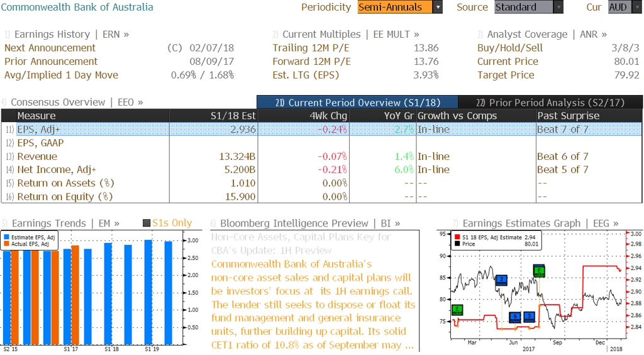Click the Est. LTG (EPS) value 3.93%
This screenshot has height=355, width=644.
[x=426, y=75]
